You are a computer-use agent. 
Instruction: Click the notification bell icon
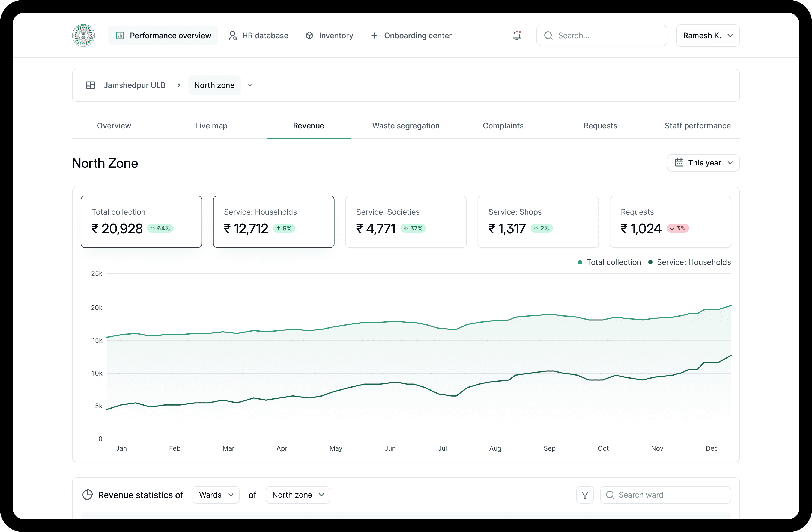(x=517, y=36)
